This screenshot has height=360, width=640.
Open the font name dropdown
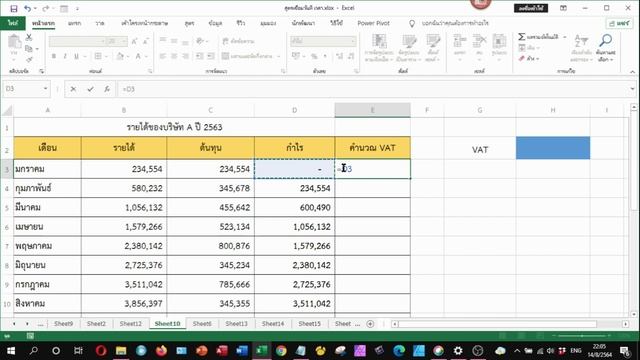[102, 41]
